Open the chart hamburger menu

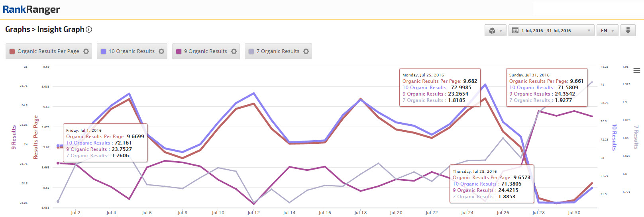[x=637, y=71]
